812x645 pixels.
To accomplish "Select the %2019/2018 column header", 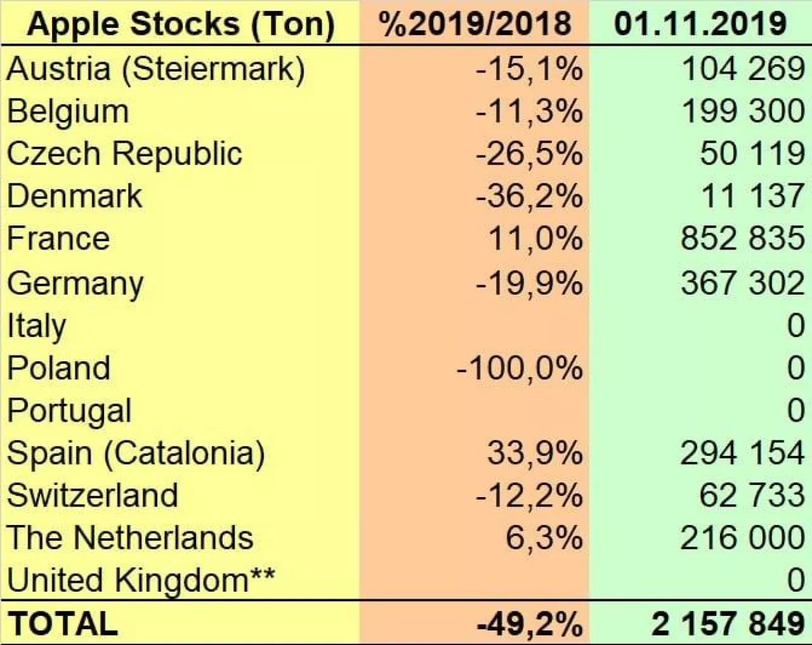I will pyautogui.click(x=475, y=24).
